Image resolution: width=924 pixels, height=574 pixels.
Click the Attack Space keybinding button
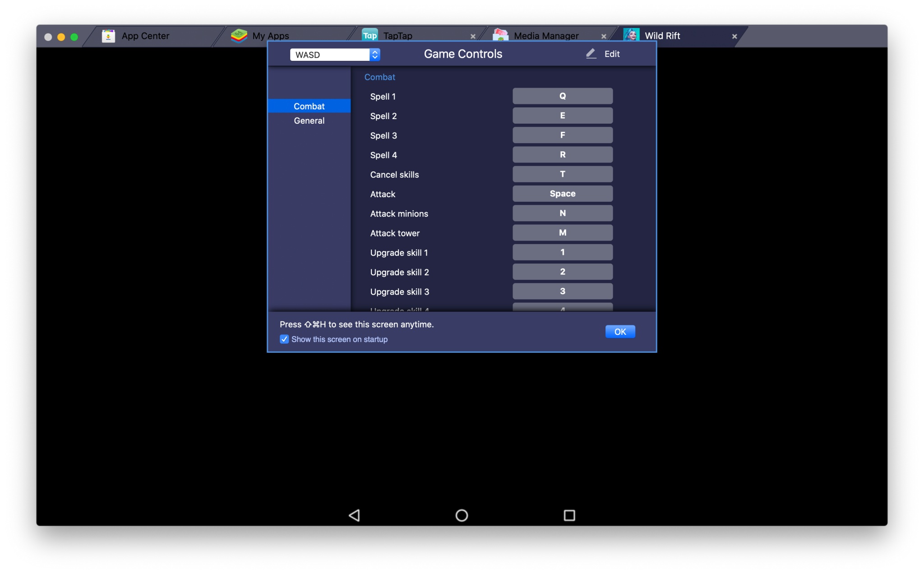pyautogui.click(x=562, y=193)
